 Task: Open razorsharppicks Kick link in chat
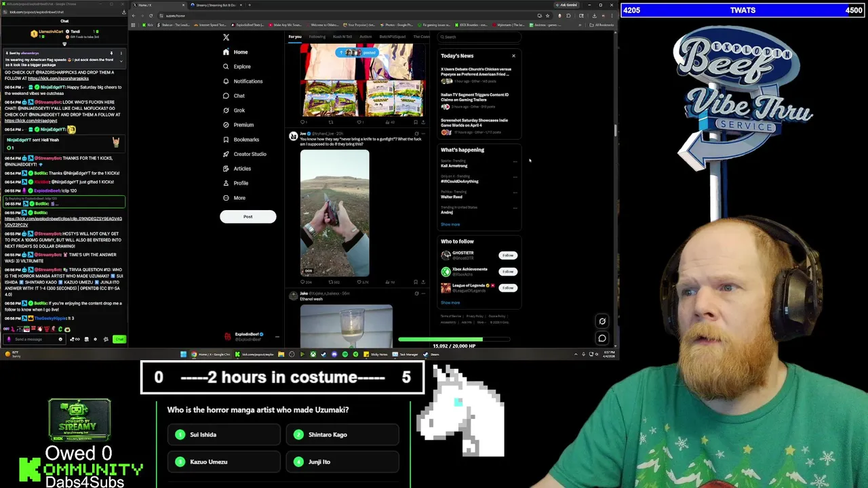[58, 79]
